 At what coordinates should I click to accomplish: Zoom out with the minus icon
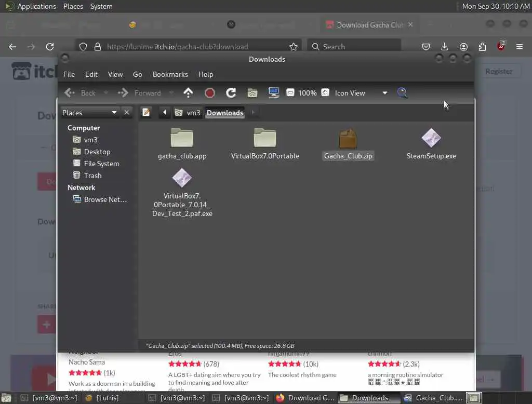(x=290, y=92)
